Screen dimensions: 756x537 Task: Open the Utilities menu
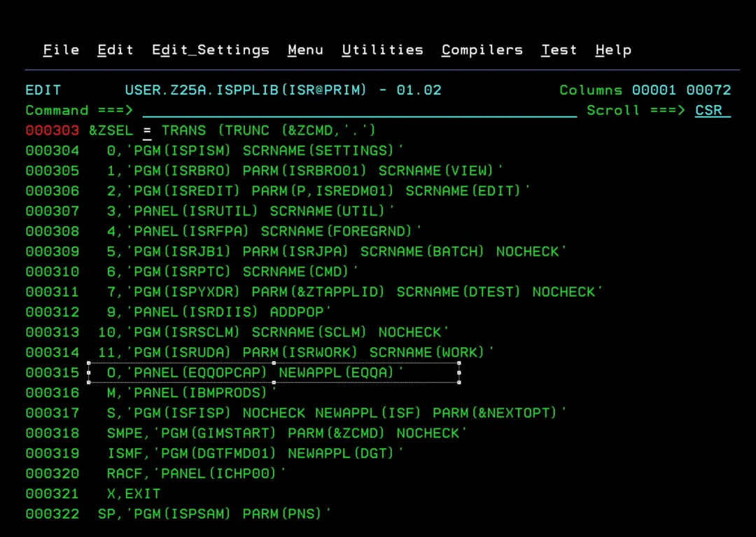pos(382,50)
